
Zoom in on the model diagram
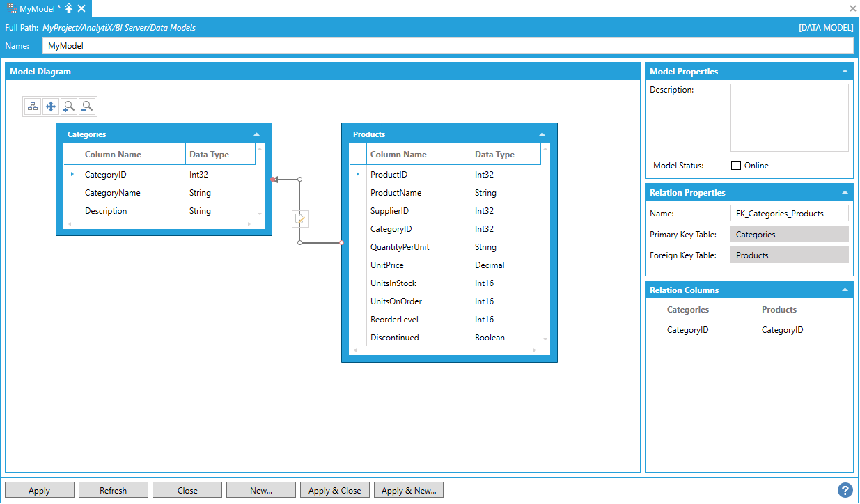point(69,107)
